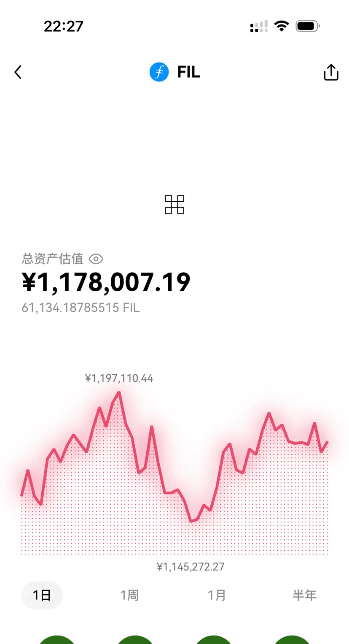349x644 pixels.
Task: Tap the share icon in header
Action: tap(331, 72)
